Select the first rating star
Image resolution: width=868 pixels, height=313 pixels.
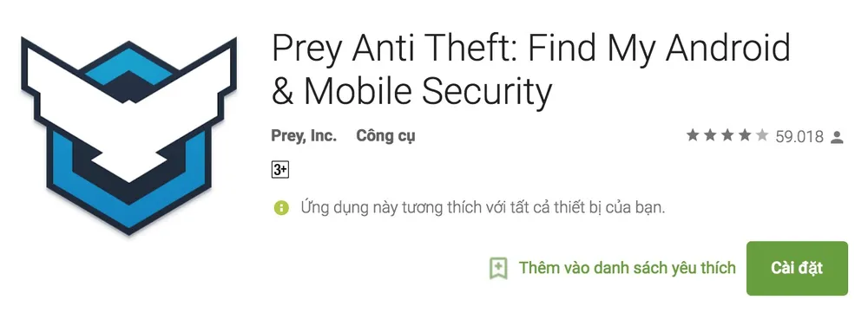click(x=693, y=135)
